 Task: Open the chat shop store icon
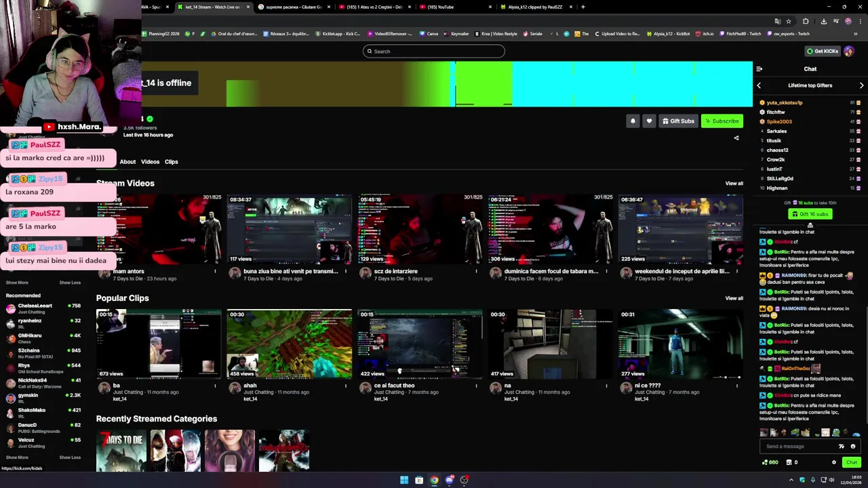coord(789,462)
